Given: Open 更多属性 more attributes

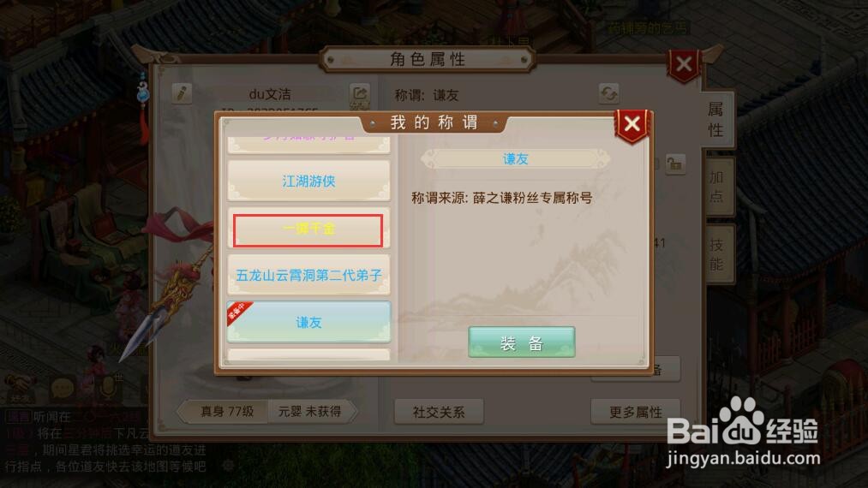Looking at the screenshot, I should tap(636, 412).
